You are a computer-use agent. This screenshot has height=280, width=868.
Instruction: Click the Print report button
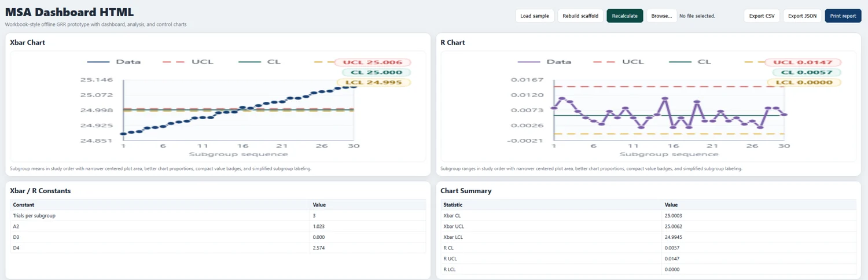843,16
